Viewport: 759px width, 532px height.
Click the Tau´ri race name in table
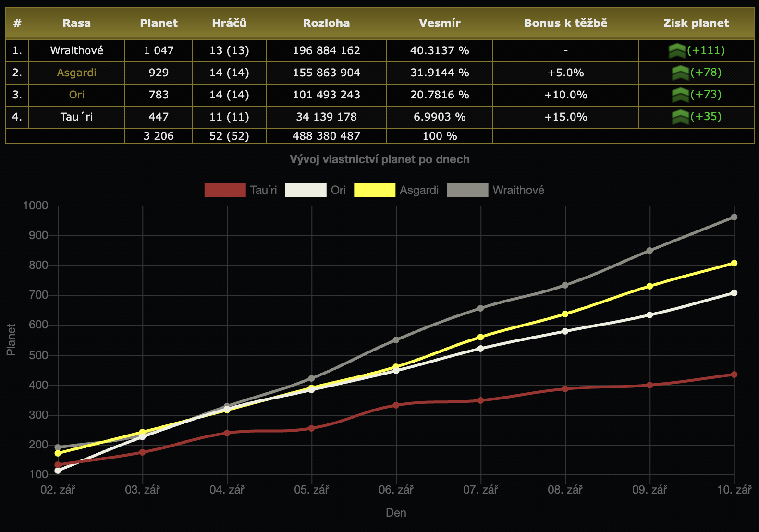(77, 117)
